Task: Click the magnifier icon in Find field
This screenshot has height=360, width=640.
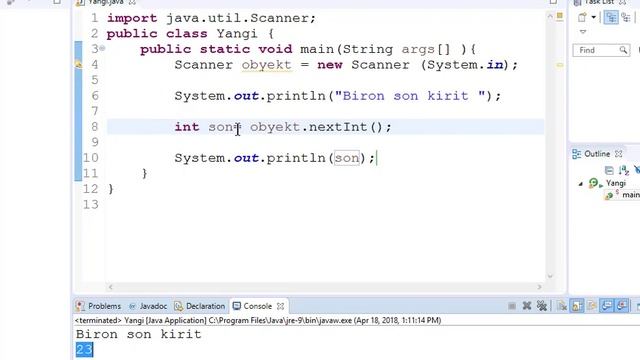Action: (x=623, y=50)
